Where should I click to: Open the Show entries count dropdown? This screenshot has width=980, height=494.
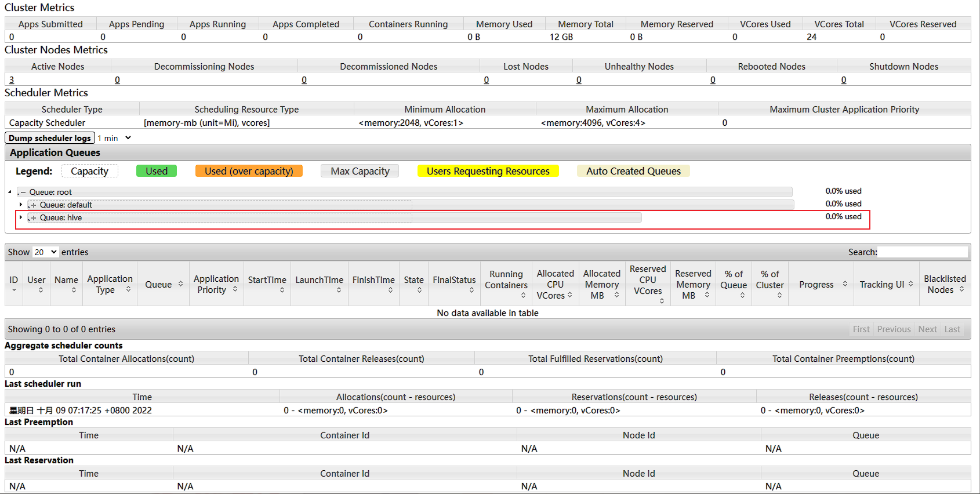tap(45, 252)
